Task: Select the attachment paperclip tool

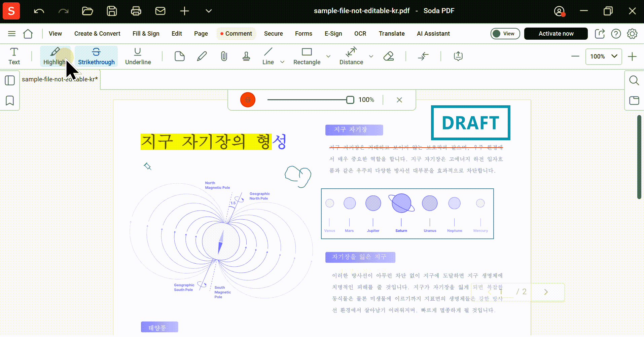Action: click(x=224, y=56)
